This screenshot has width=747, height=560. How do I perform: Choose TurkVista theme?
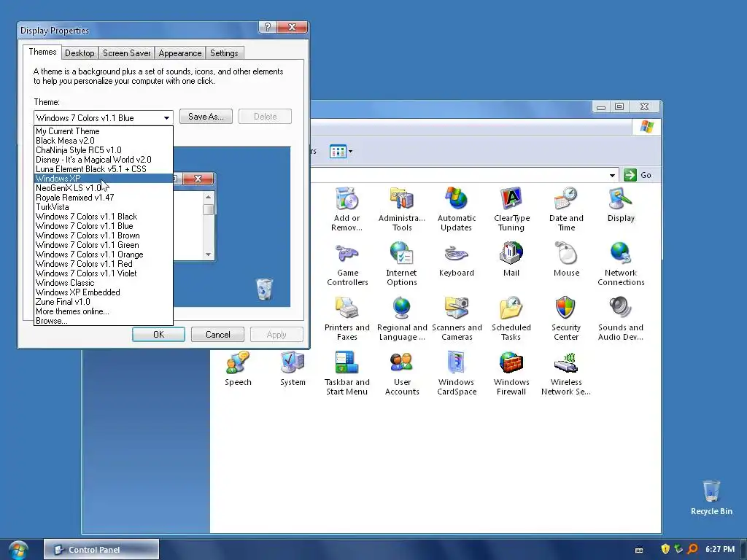[x=104, y=207]
